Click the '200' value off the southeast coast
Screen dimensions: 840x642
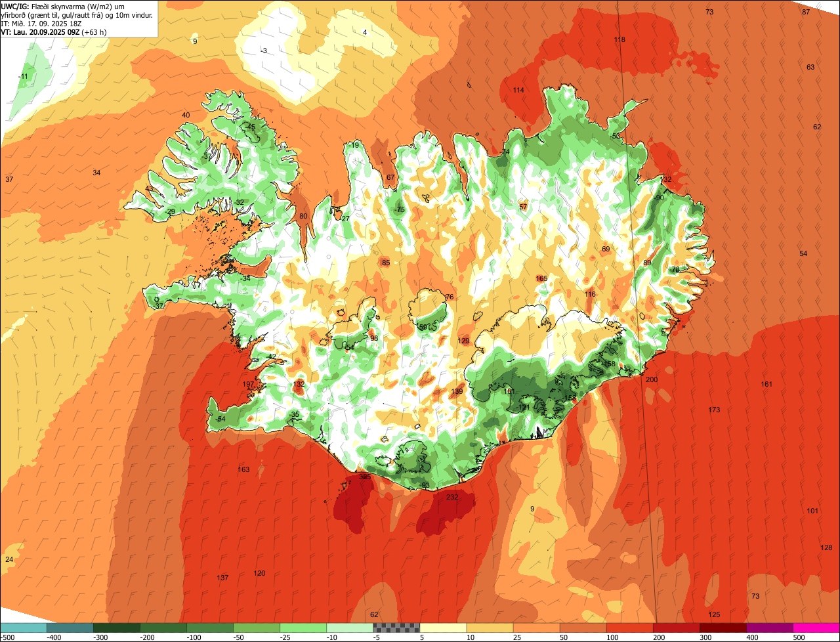(652, 379)
